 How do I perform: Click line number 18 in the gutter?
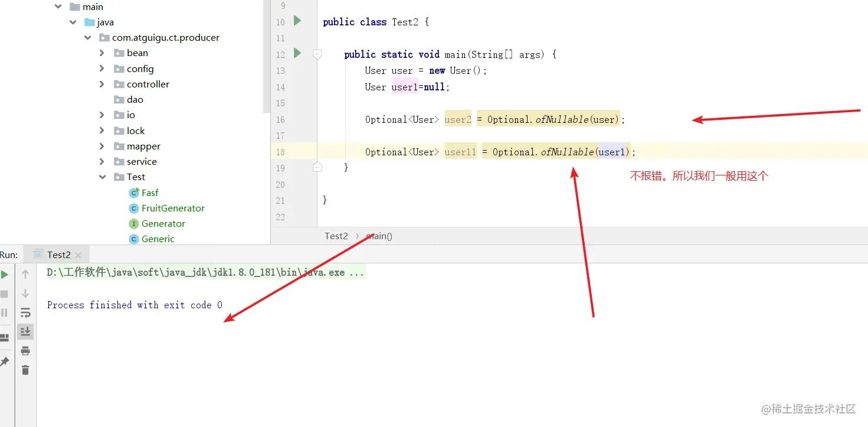(280, 152)
